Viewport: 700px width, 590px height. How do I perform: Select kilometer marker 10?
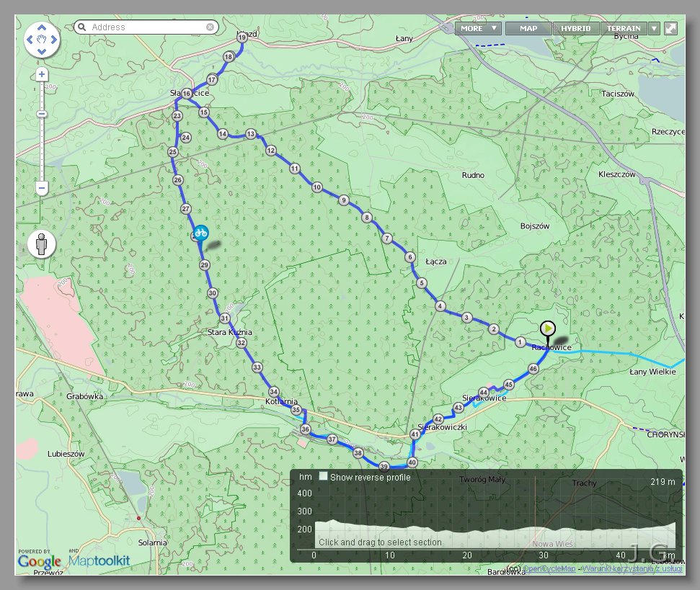pos(317,187)
